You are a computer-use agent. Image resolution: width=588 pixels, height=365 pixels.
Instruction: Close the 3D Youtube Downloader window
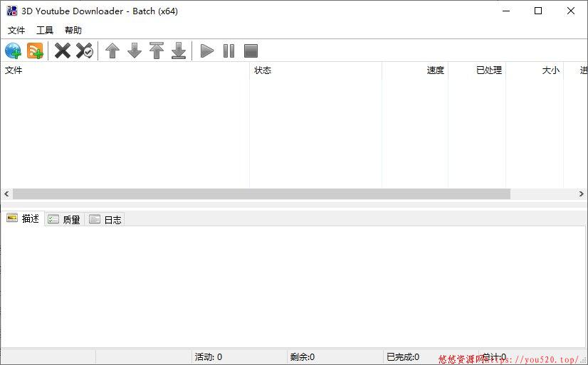tap(571, 11)
